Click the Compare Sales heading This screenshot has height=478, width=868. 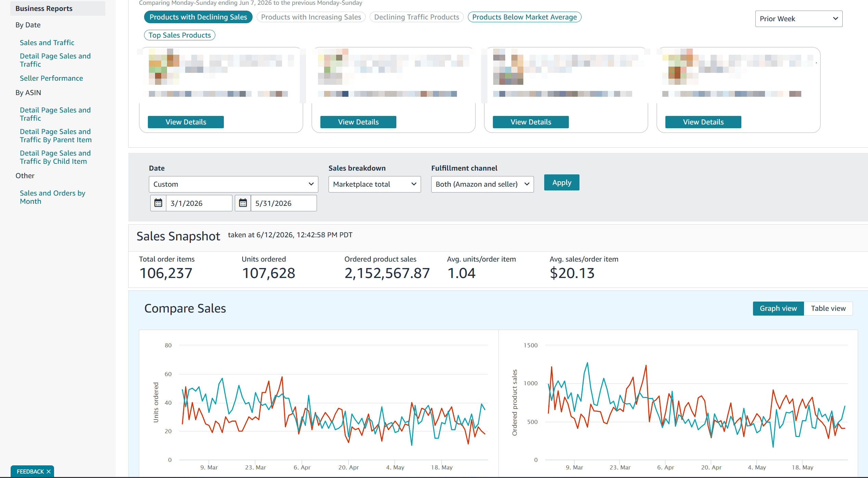[x=185, y=308]
